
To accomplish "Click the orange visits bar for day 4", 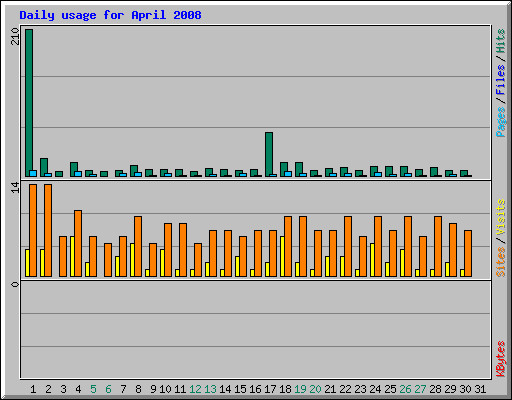I will click(78, 243).
